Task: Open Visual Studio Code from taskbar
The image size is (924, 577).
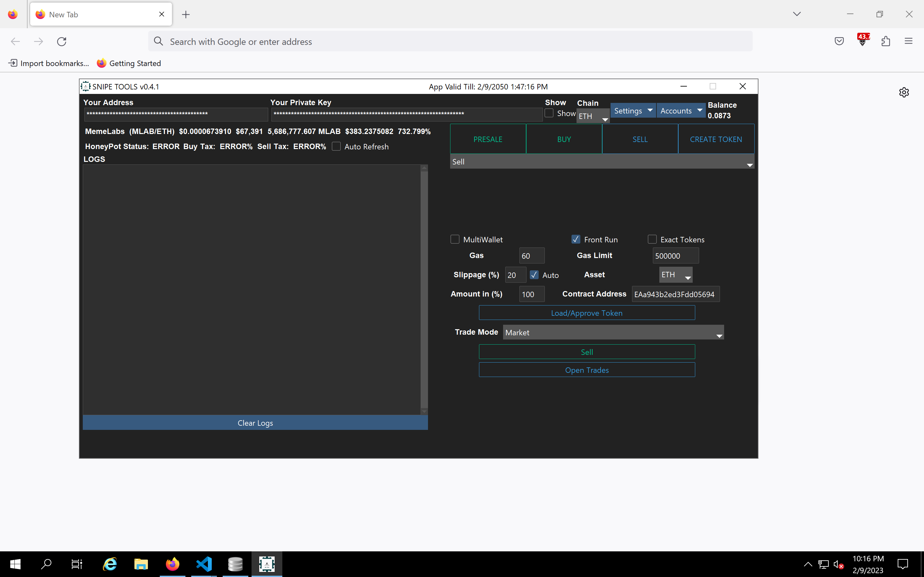Action: point(204,564)
